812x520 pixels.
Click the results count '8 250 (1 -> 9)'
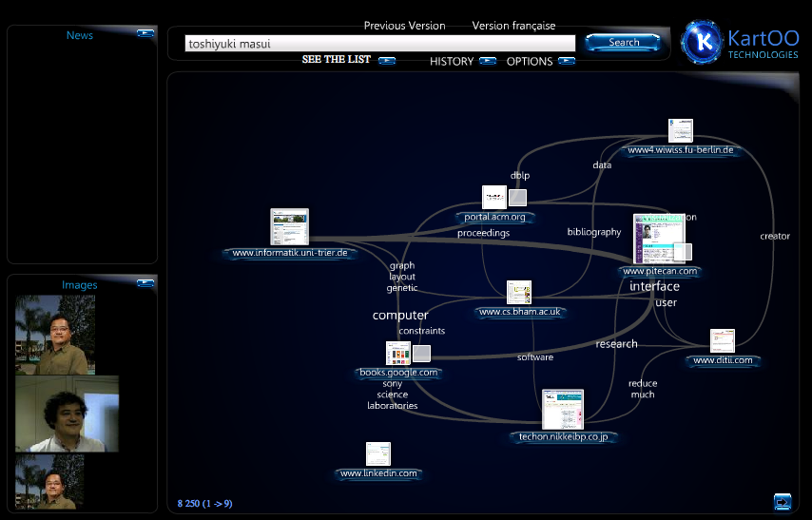(x=204, y=504)
